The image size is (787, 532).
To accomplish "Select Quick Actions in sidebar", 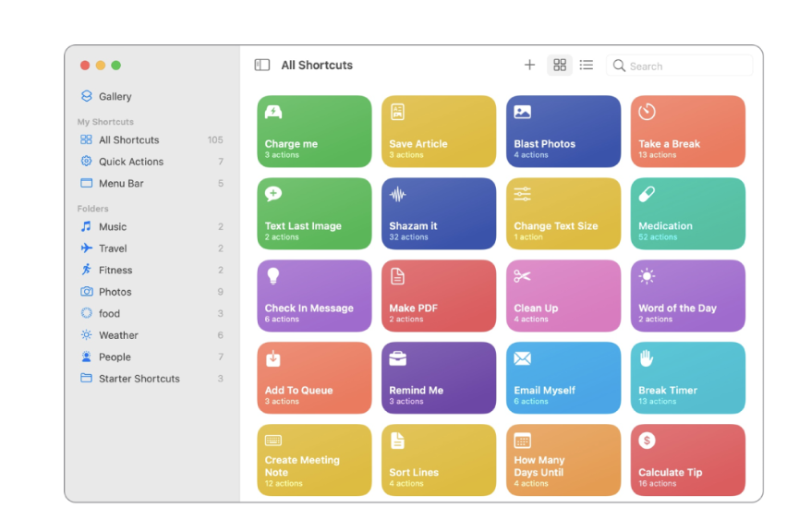I will point(130,162).
